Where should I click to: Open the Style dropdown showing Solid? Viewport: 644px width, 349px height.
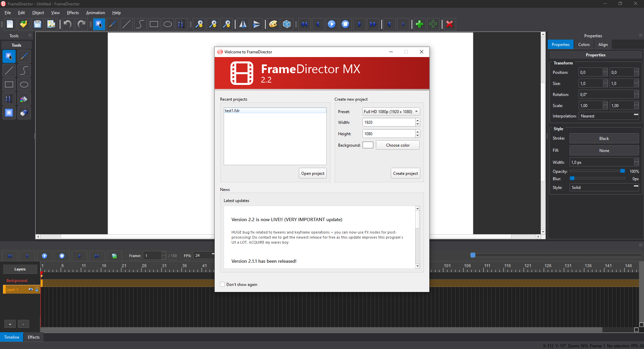pos(604,187)
